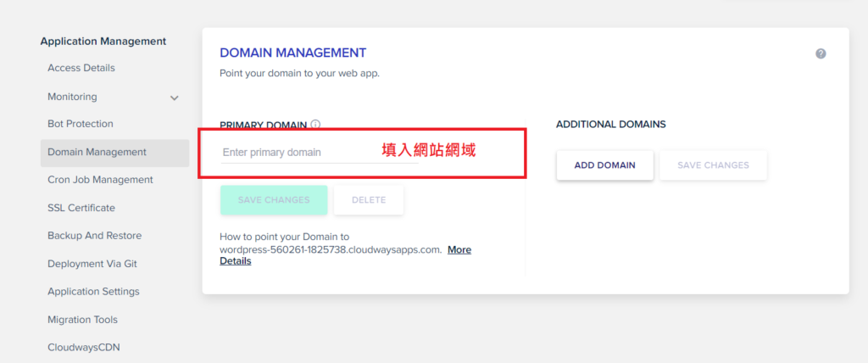Open the More Details link
Image resolution: width=868 pixels, height=363 pixels.
coord(459,250)
